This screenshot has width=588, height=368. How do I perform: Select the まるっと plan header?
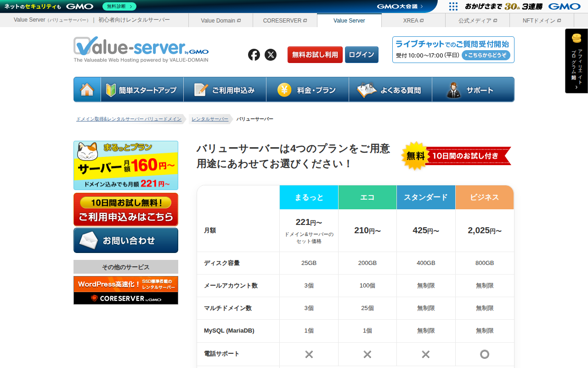tap(309, 197)
